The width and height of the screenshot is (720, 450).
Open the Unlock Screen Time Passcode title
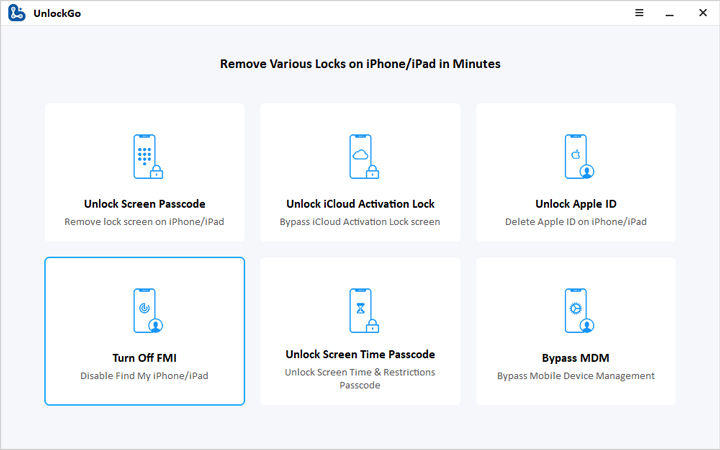click(360, 354)
